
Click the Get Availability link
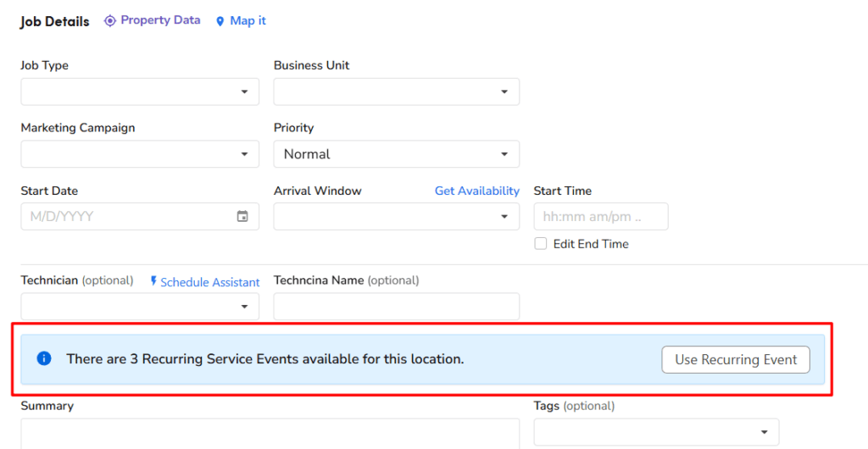pyautogui.click(x=476, y=191)
